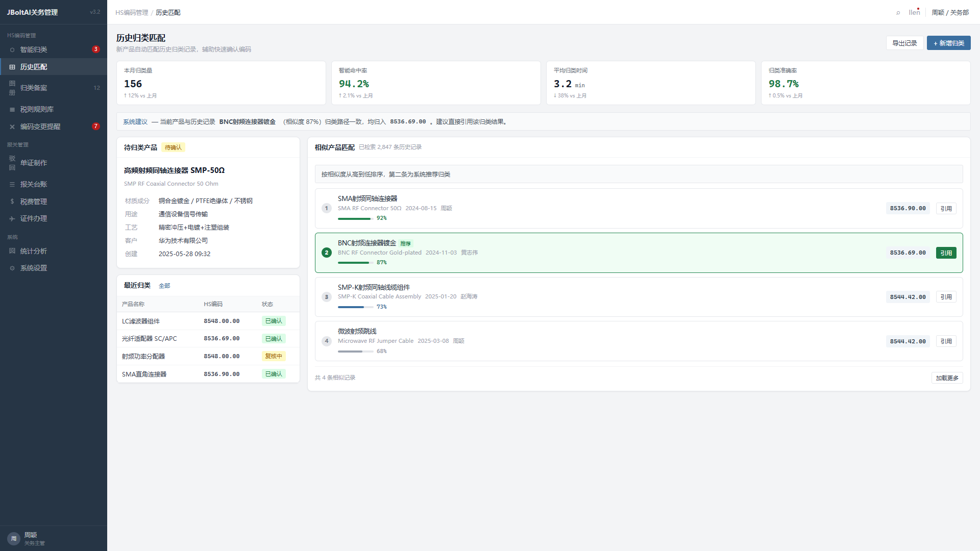Screen dimensions: 980x551
Task: Click 归类准确率 98.7% stat card
Action: (866, 83)
